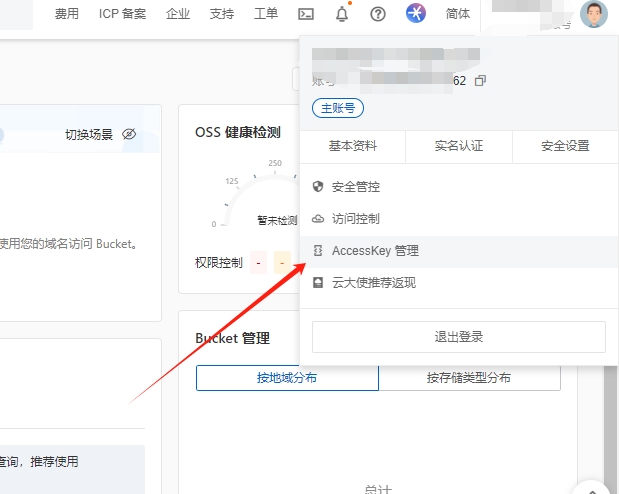Open the 简体 language dropdown

[x=458, y=14]
